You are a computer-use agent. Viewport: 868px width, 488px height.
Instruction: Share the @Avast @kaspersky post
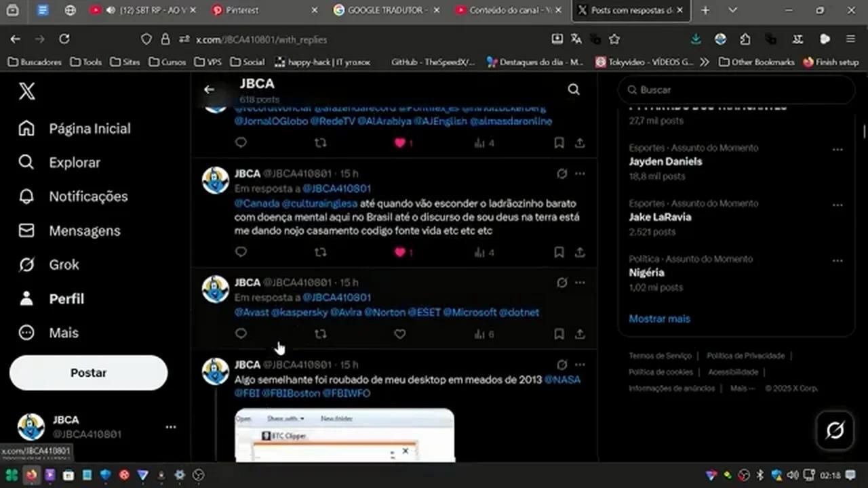pos(580,334)
